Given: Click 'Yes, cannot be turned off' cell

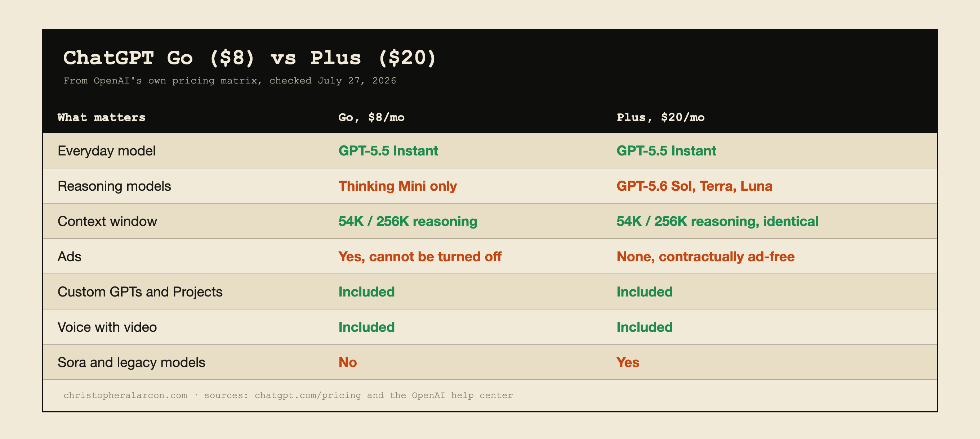Looking at the screenshot, I should coord(420,257).
